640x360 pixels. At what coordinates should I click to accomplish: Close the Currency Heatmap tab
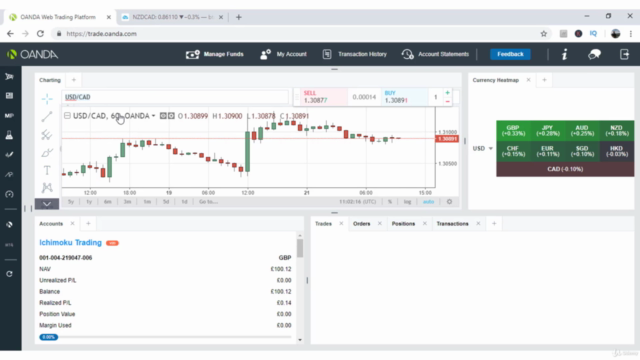click(x=529, y=80)
